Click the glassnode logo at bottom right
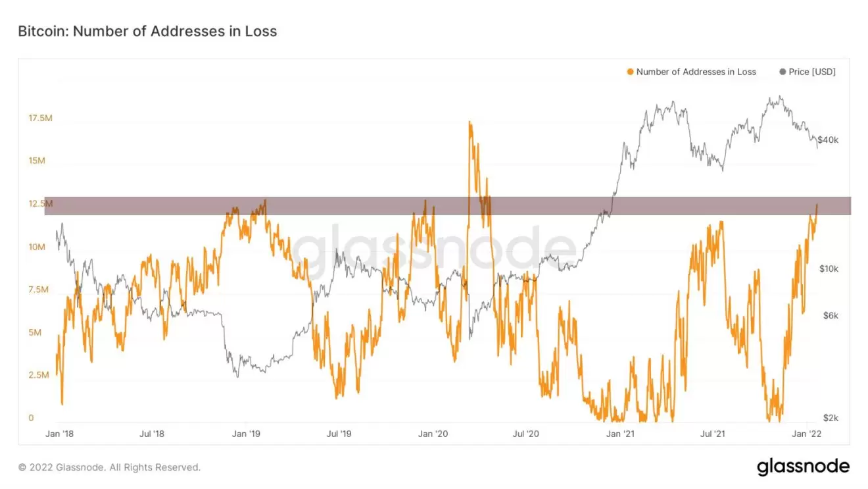This screenshot has height=489, width=868. coord(803,467)
